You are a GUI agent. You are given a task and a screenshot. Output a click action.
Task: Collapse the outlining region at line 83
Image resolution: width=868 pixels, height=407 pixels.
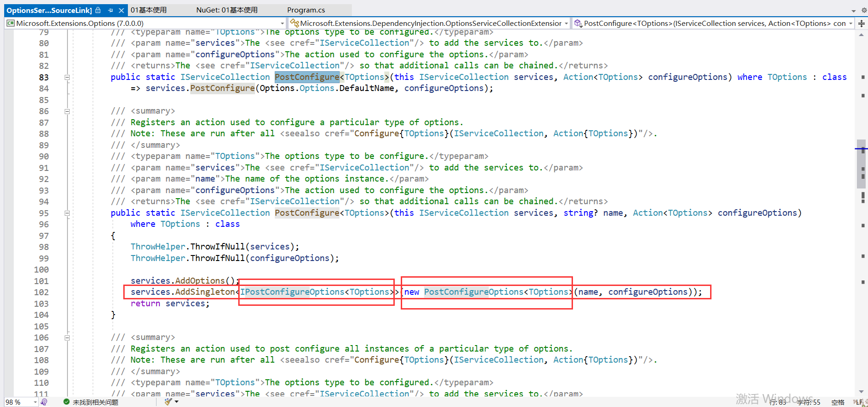click(x=67, y=77)
